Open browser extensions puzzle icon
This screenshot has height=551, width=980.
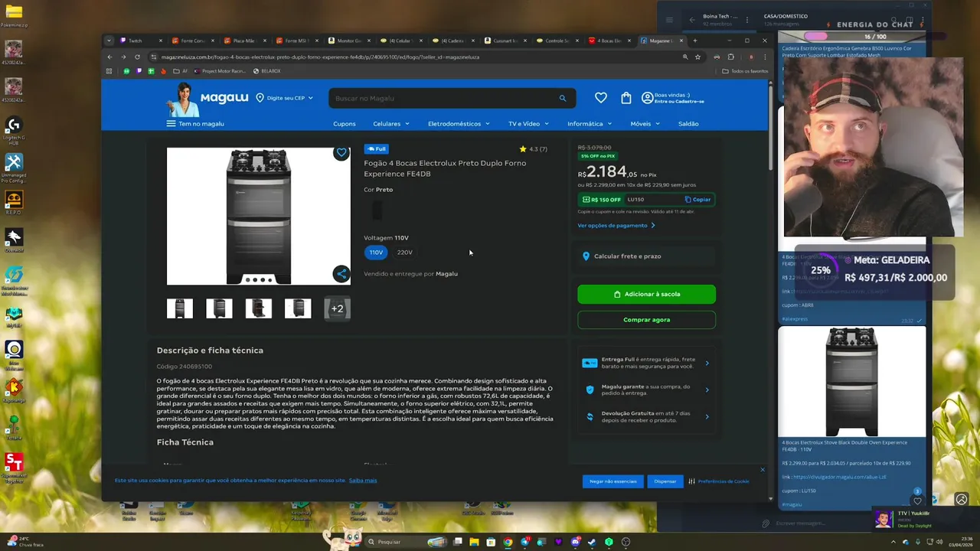tap(730, 57)
